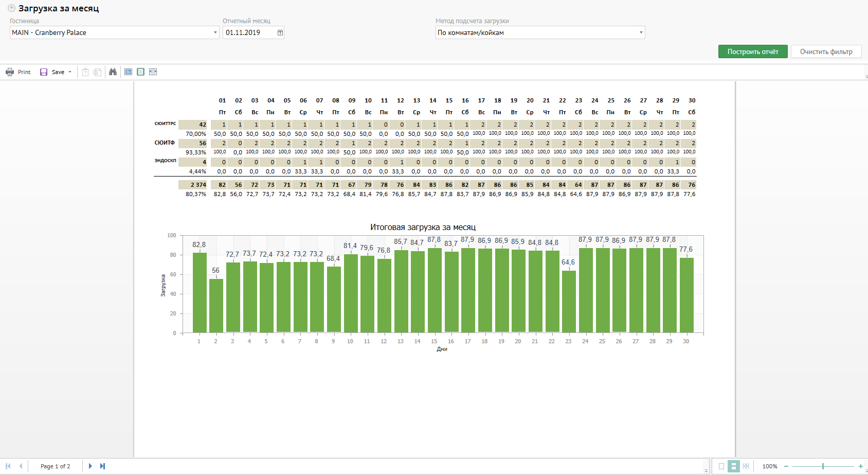
Task: Click the zoom slider handle
Action: click(823, 466)
